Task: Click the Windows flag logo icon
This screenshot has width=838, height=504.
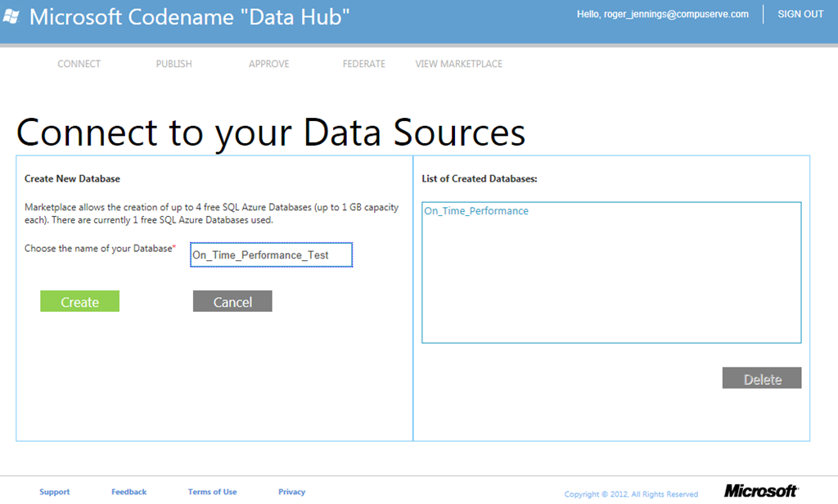Action: [11, 16]
